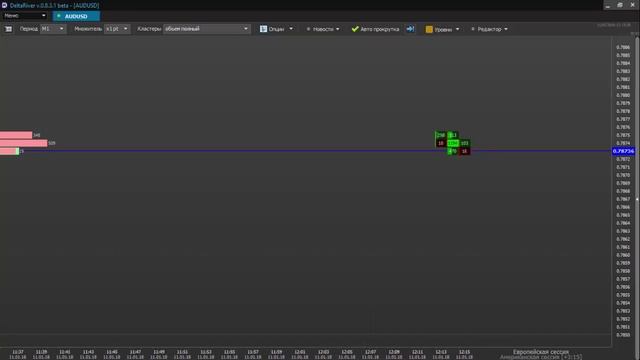The height and width of the screenshot is (360, 640).
Task: Click the Опции icon
Action: click(264, 29)
